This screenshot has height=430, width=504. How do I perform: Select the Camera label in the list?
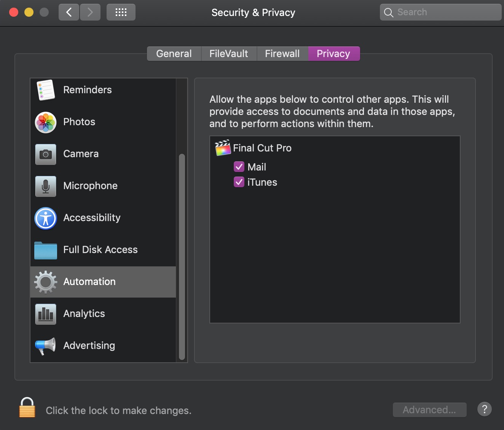pyautogui.click(x=81, y=154)
